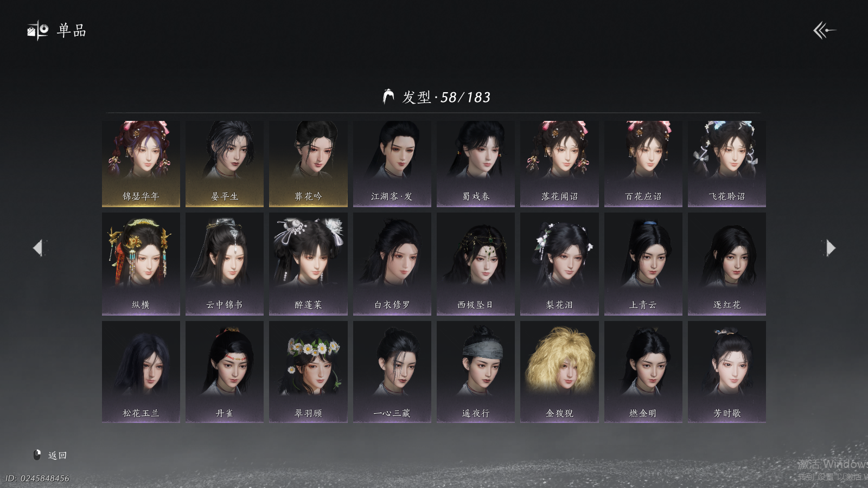868x488 pixels.
Task: Go to the next hairstyle page arrow
Action: (x=830, y=248)
